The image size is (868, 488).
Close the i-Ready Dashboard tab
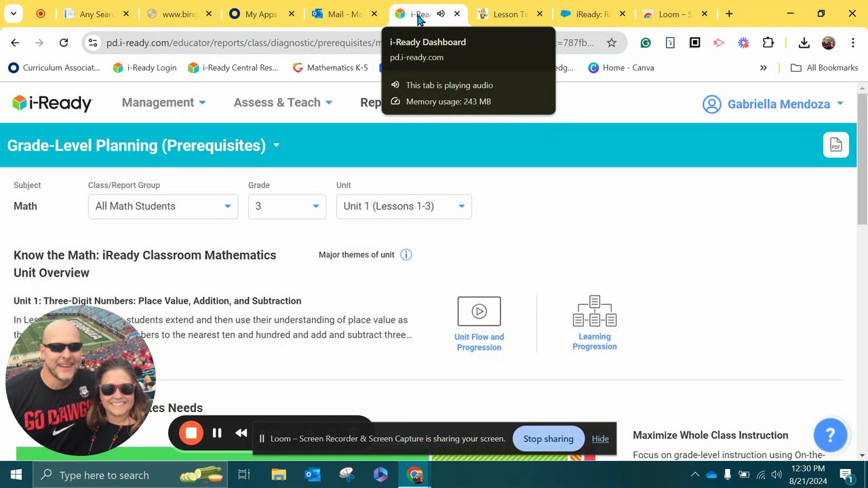457,14
